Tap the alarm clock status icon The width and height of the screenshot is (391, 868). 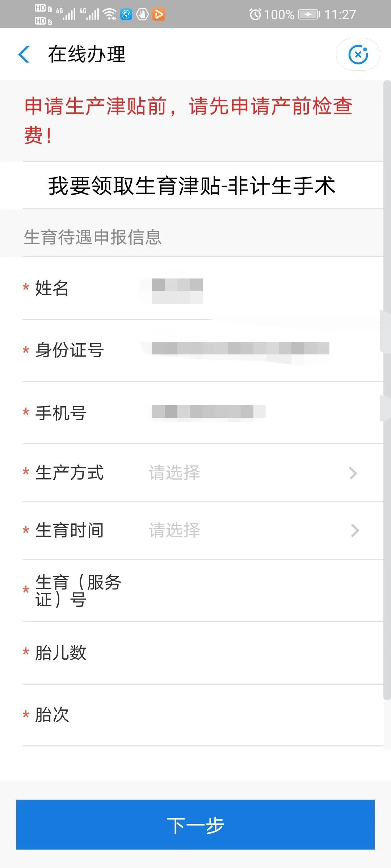(x=255, y=14)
